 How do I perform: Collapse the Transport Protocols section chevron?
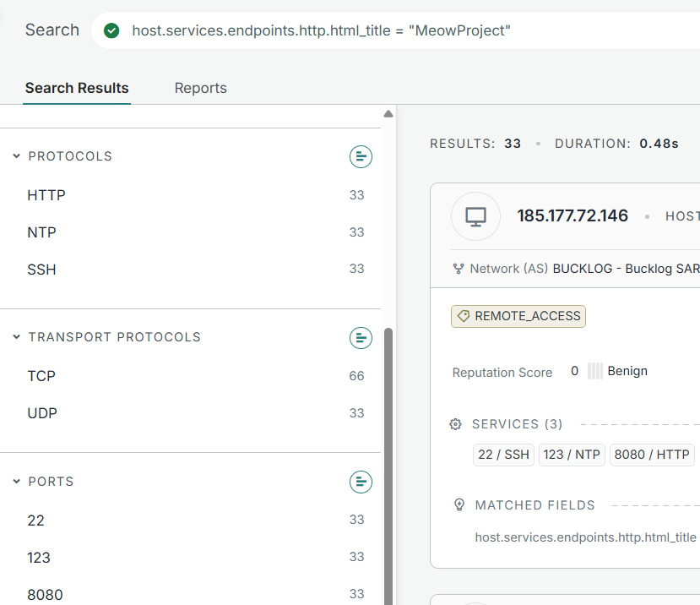(x=17, y=336)
